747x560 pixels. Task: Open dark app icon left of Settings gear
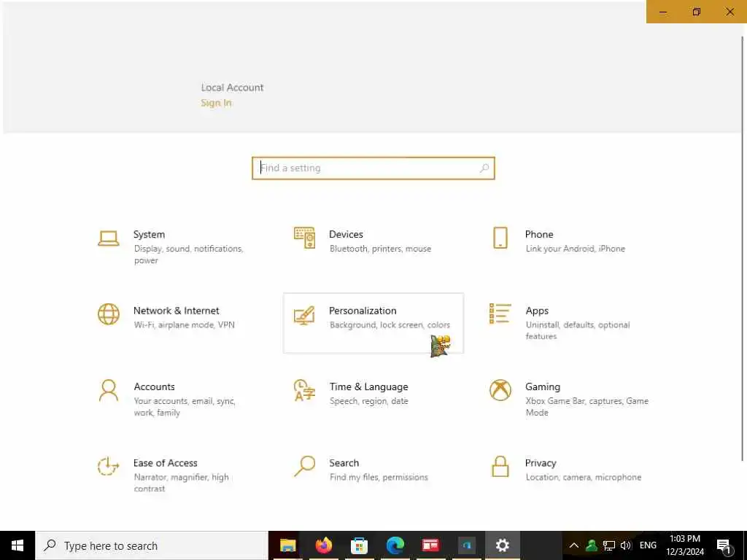click(x=466, y=545)
